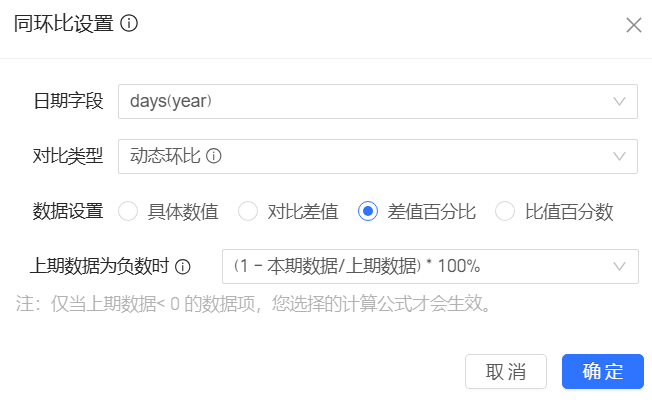Click the 数据设置 label text

point(68,211)
